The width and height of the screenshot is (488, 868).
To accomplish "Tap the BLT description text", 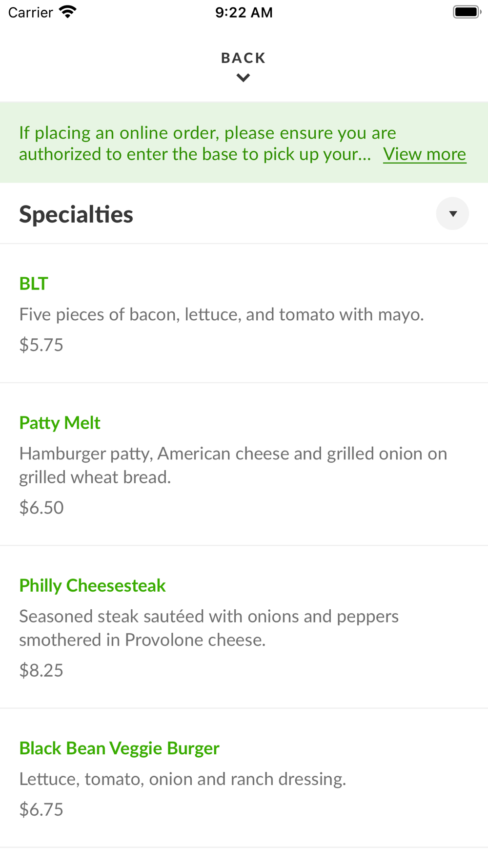I will pyautogui.click(x=221, y=314).
